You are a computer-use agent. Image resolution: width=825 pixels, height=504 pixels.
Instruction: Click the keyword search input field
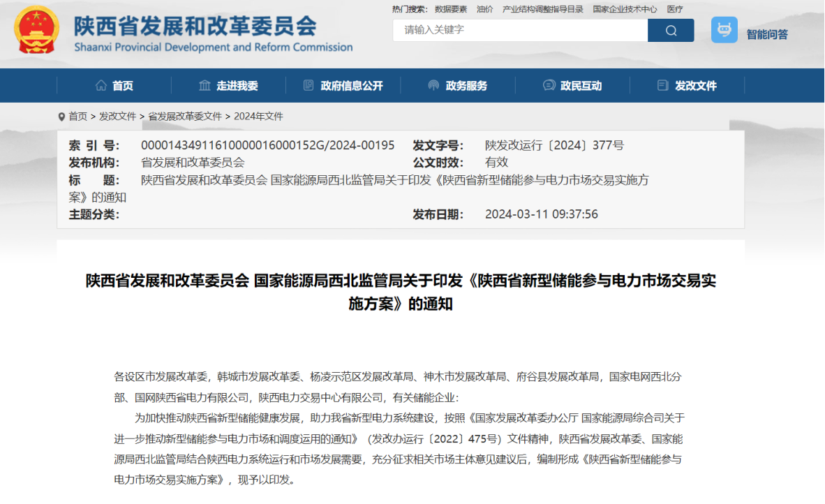coord(521,31)
